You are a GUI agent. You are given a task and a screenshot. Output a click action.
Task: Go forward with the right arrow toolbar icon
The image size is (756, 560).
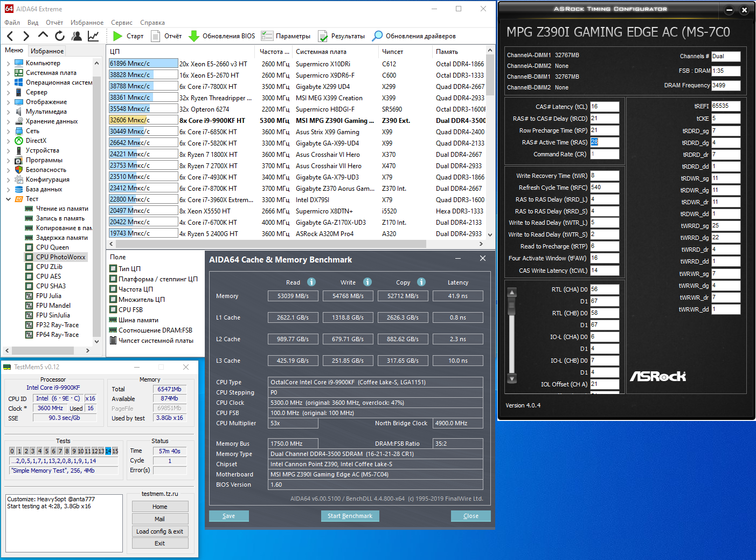click(x=26, y=36)
